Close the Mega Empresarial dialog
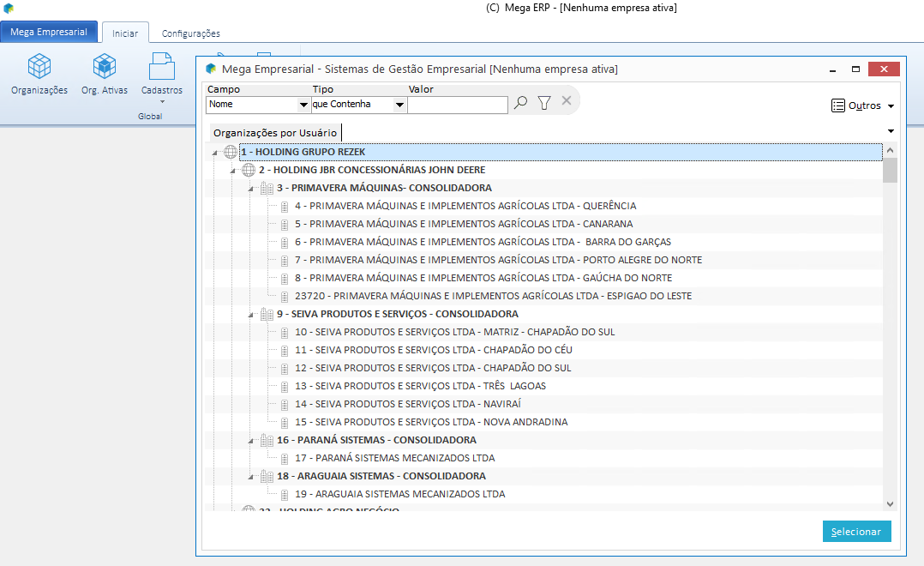The image size is (924, 566). click(x=884, y=69)
